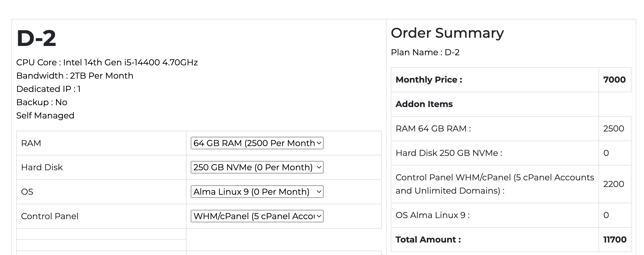Viewport: 644px width, 255px height.
Task: Click the Monthly Price value 7000
Action: click(x=614, y=80)
